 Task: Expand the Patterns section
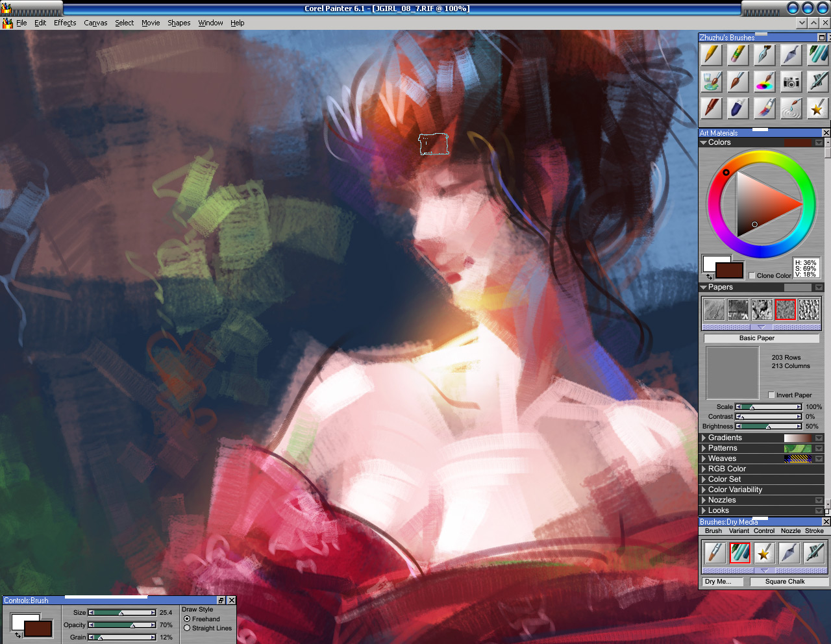(x=704, y=449)
